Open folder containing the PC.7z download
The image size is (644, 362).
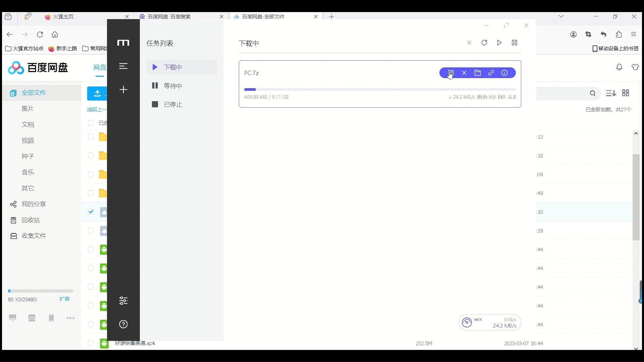coord(478,73)
